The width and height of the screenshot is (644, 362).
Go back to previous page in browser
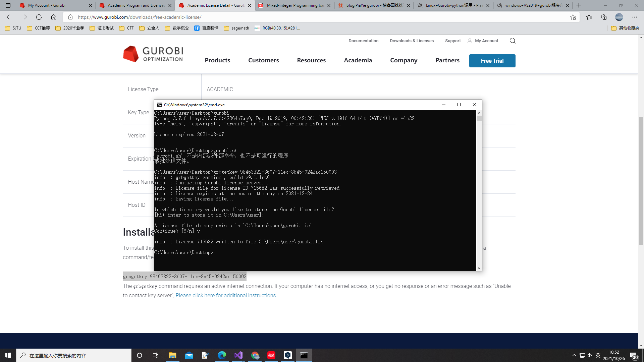pyautogui.click(x=9, y=17)
